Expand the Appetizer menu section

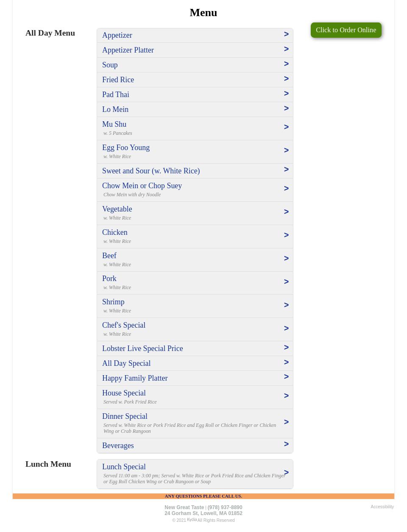(x=195, y=35)
